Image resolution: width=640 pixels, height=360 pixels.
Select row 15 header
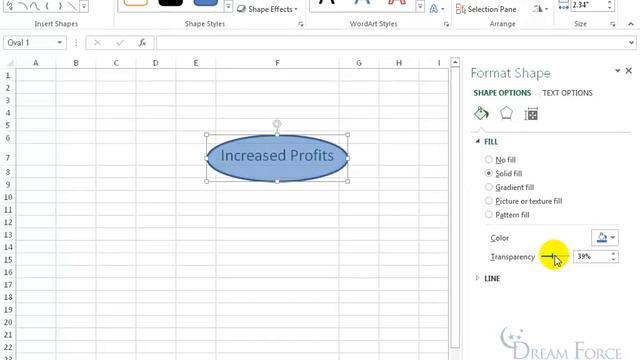(8, 260)
